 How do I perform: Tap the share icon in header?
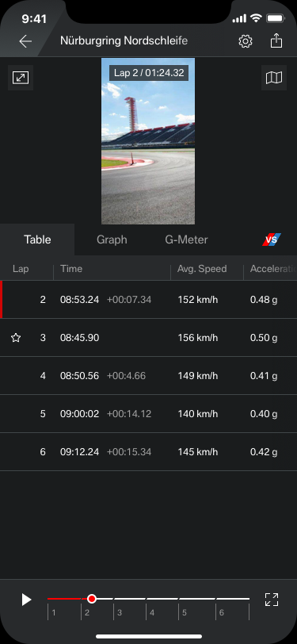coord(276,40)
